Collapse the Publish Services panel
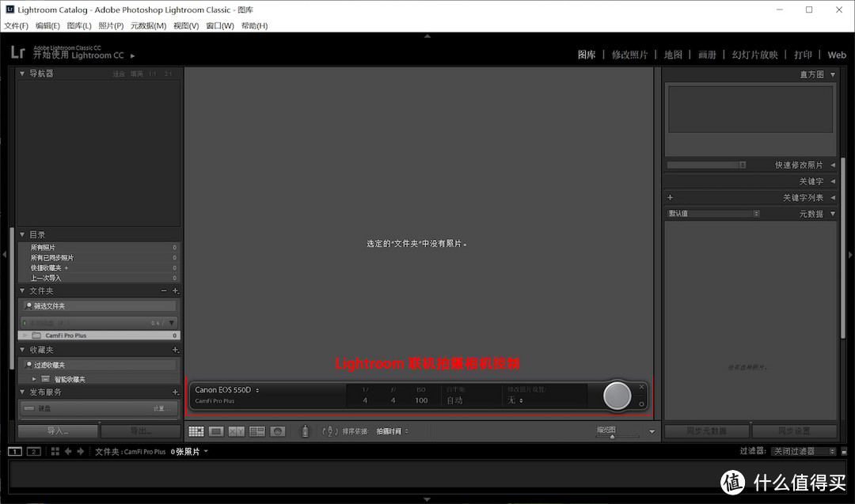 click(x=22, y=392)
